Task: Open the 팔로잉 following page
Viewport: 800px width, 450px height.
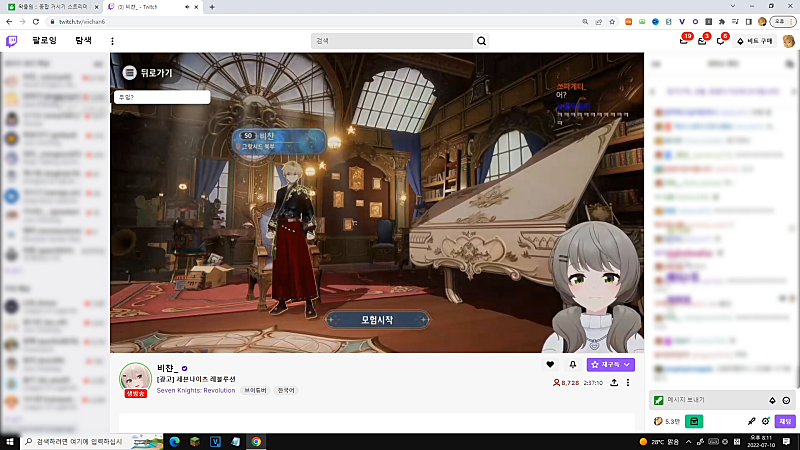Action: point(44,40)
